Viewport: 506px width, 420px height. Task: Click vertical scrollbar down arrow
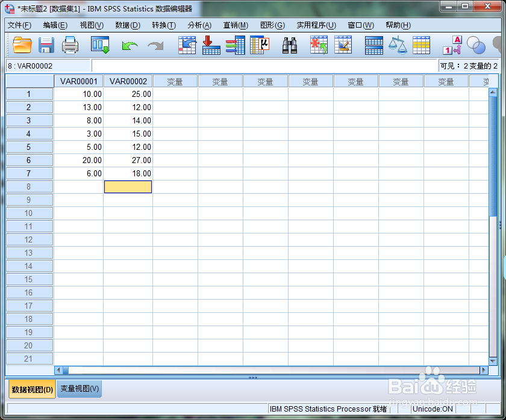pos(493,361)
